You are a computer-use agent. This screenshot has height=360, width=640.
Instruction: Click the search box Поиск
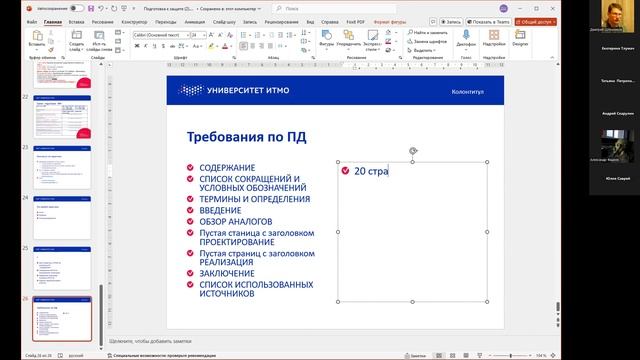pos(335,9)
